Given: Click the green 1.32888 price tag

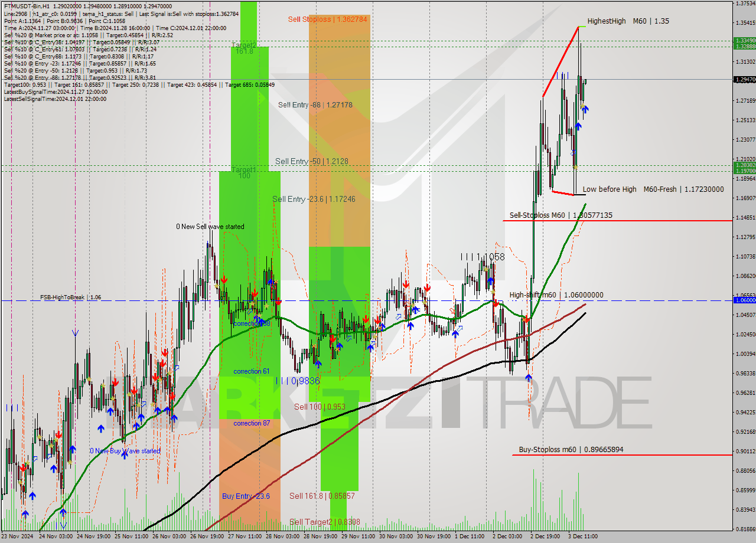Looking at the screenshot, I should click(744, 46).
